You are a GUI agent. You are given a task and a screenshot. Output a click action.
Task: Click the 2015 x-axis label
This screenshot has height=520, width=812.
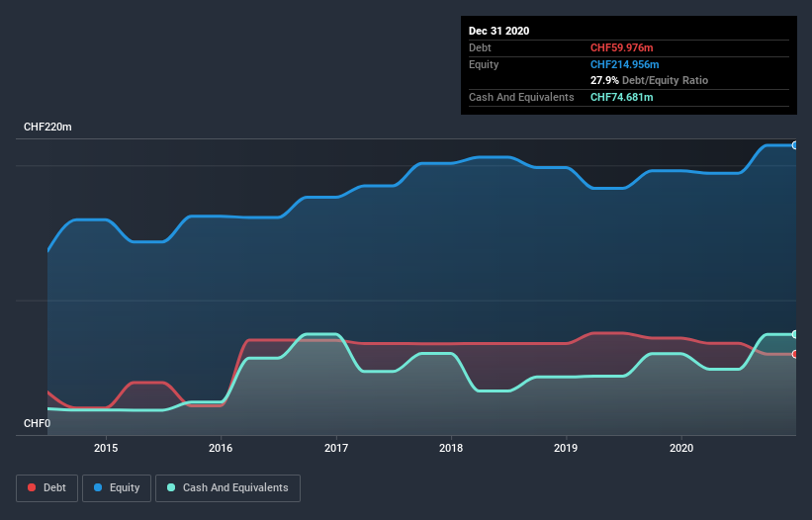click(106, 448)
